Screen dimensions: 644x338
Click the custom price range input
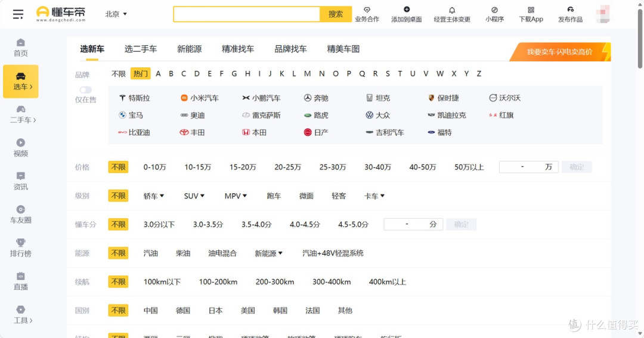tap(528, 167)
